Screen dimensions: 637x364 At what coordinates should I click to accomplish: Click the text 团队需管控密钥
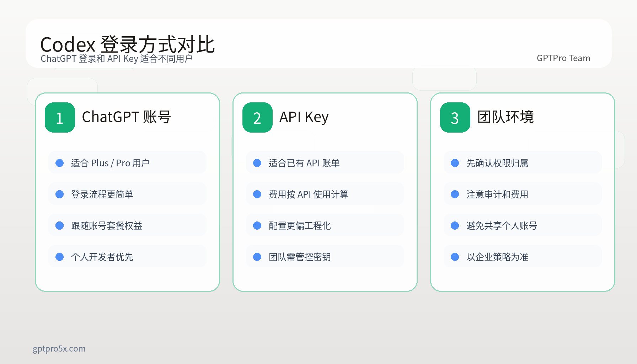[300, 257]
